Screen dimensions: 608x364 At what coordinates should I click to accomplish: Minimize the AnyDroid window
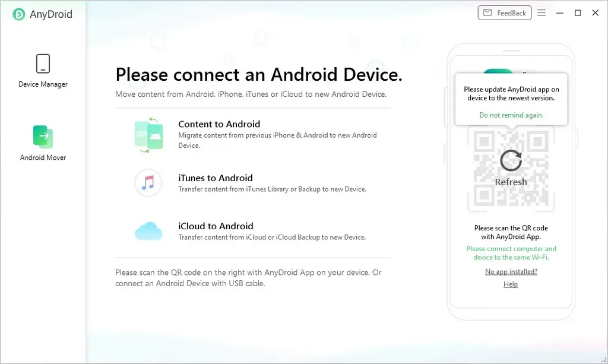coord(559,13)
